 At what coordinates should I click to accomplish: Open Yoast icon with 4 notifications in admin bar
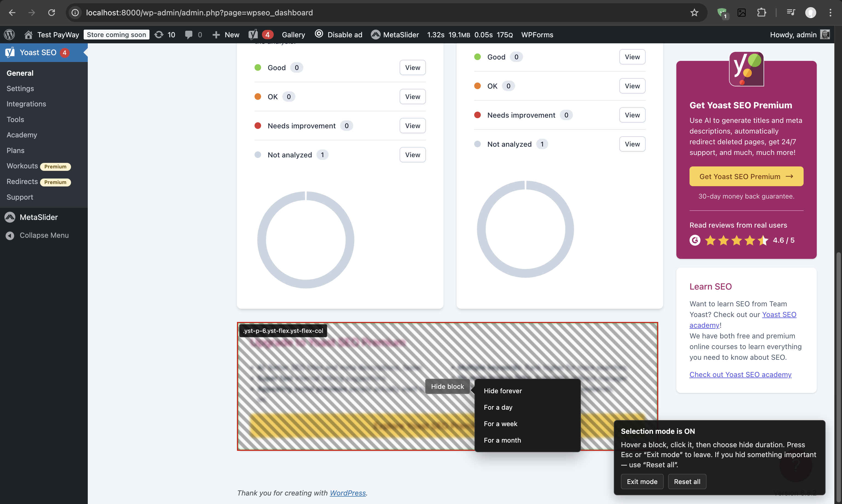(261, 35)
